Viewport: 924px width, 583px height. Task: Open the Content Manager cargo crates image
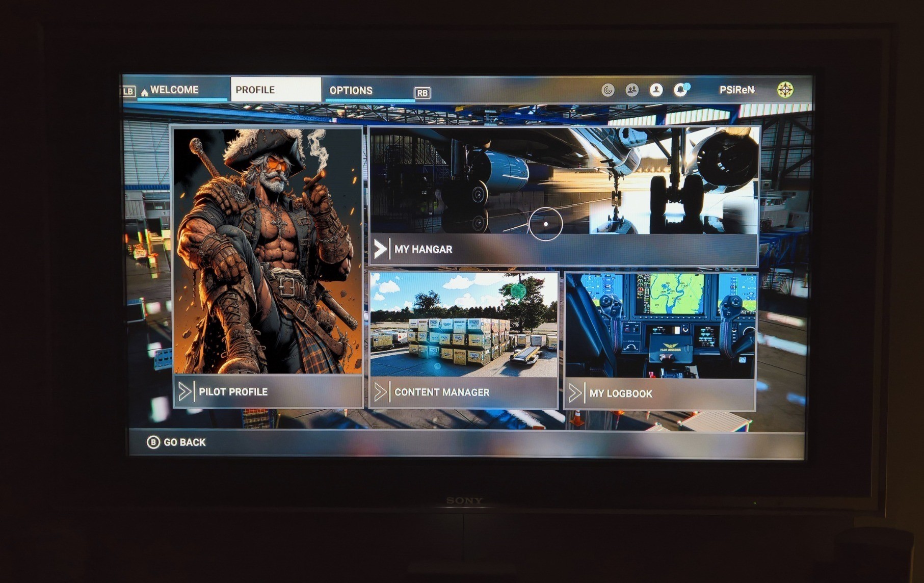click(464, 325)
